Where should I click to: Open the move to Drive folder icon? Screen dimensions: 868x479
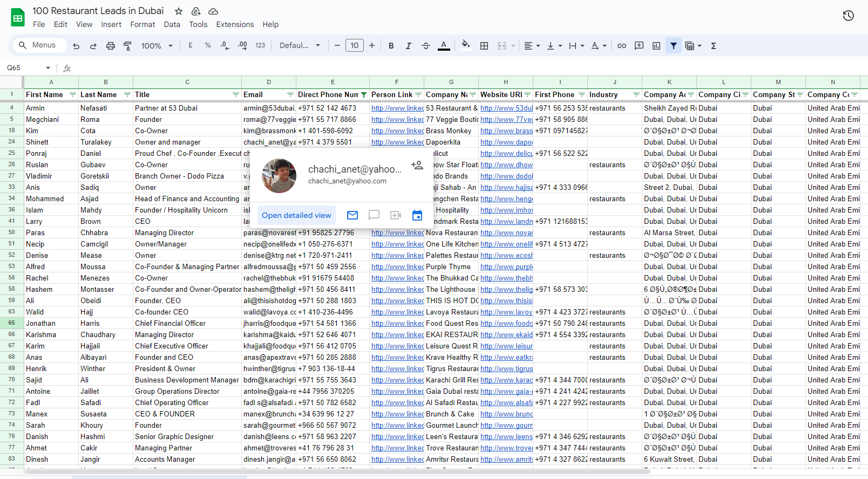point(196,11)
